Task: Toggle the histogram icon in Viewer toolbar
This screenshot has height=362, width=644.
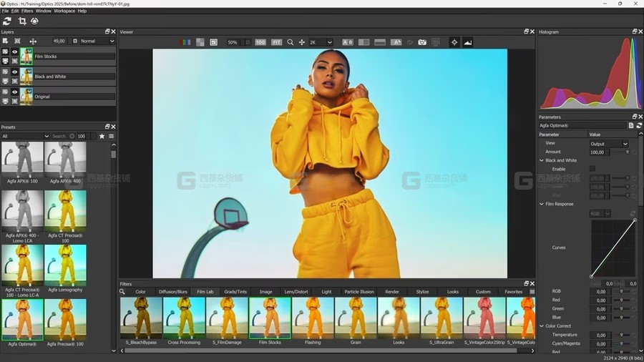Action: point(468,42)
